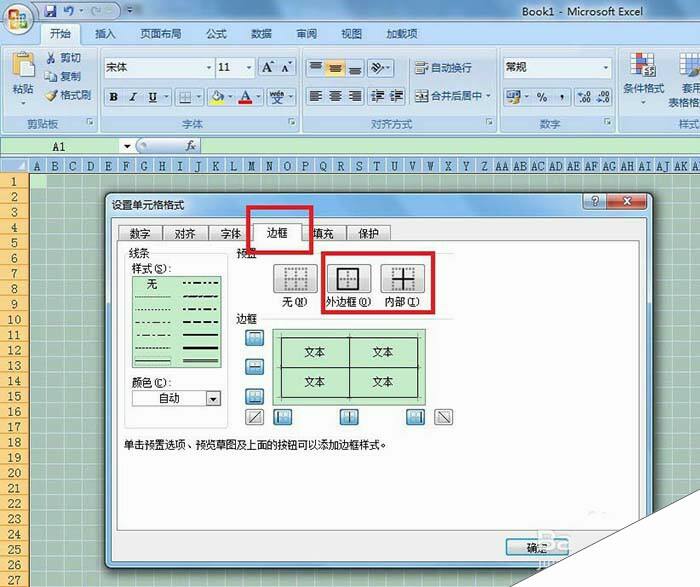Open the font size dropdown 11

click(x=249, y=68)
